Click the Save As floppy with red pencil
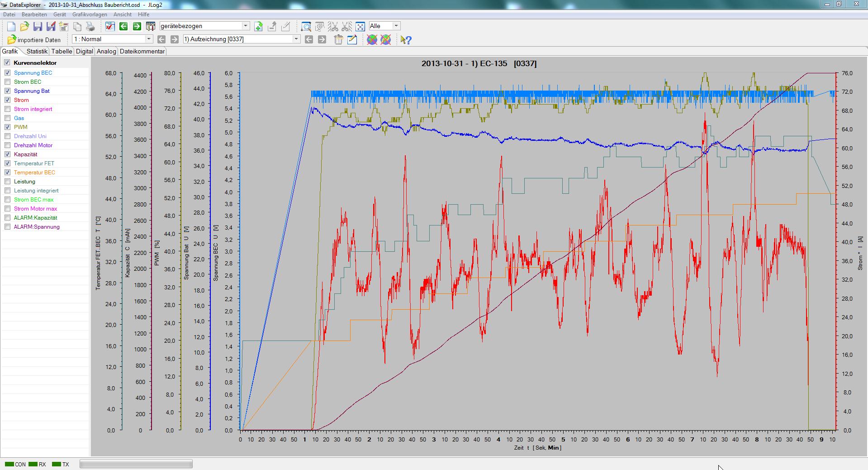 (51, 26)
